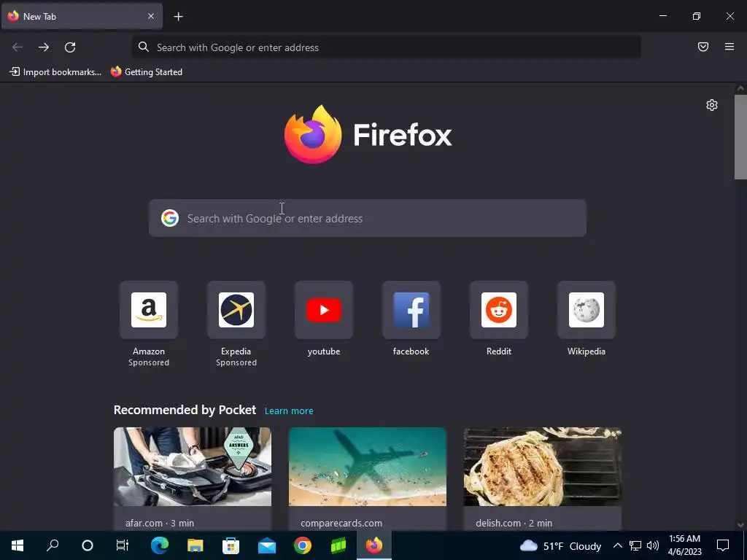Open new tab personalize gear

click(x=712, y=105)
